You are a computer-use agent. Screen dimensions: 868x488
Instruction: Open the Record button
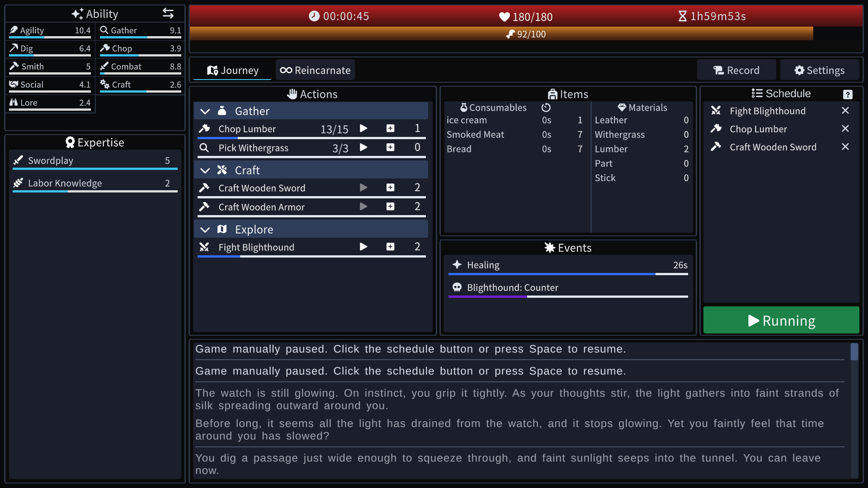click(x=736, y=70)
